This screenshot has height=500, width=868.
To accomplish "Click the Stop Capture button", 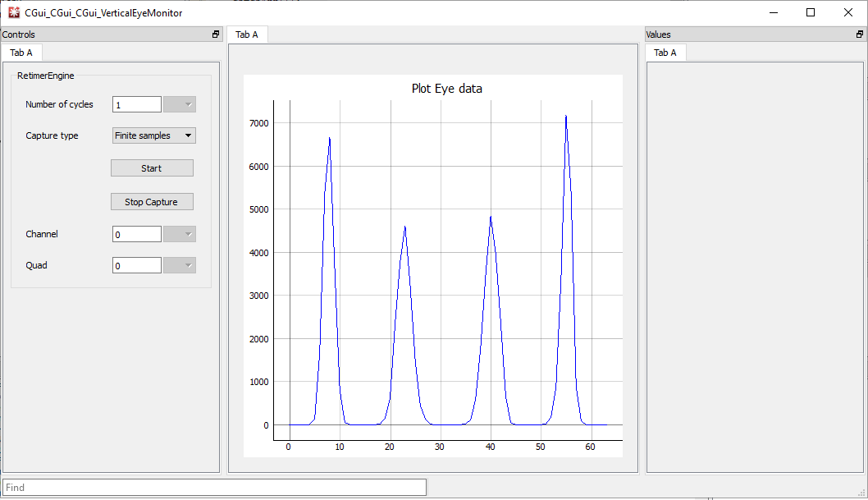I will tap(152, 202).
